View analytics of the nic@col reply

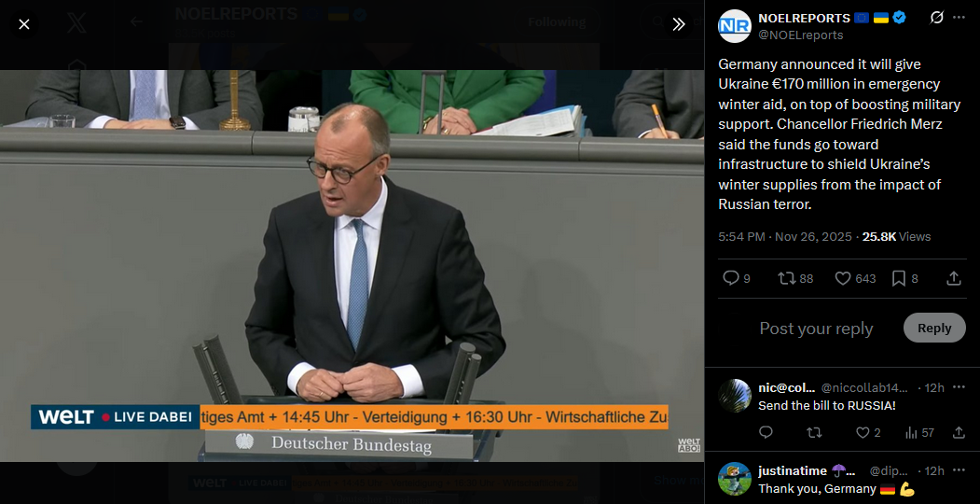[x=919, y=432]
